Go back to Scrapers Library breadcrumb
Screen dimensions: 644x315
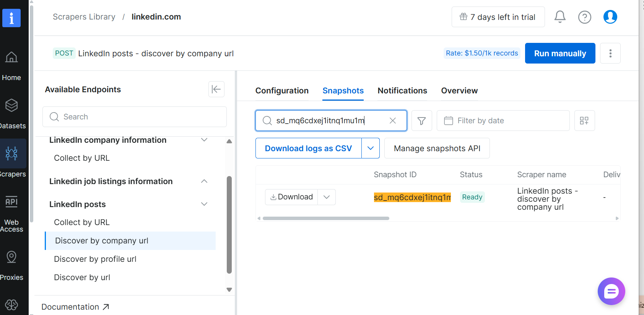tap(84, 17)
